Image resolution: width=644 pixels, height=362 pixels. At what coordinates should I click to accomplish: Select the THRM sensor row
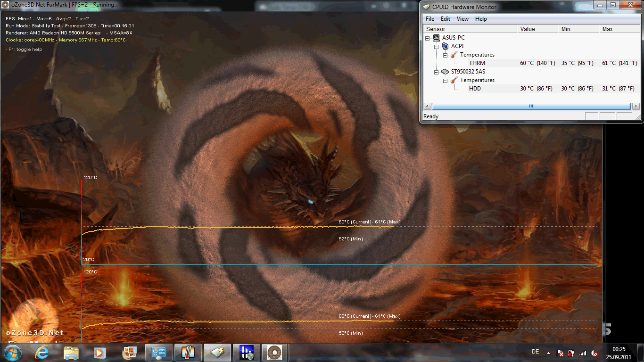[x=477, y=63]
